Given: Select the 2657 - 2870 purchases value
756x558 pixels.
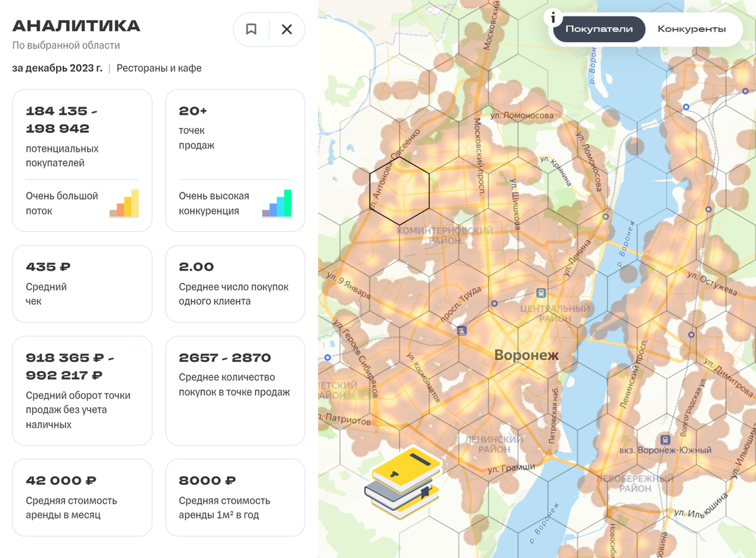Looking at the screenshot, I should 225,358.
